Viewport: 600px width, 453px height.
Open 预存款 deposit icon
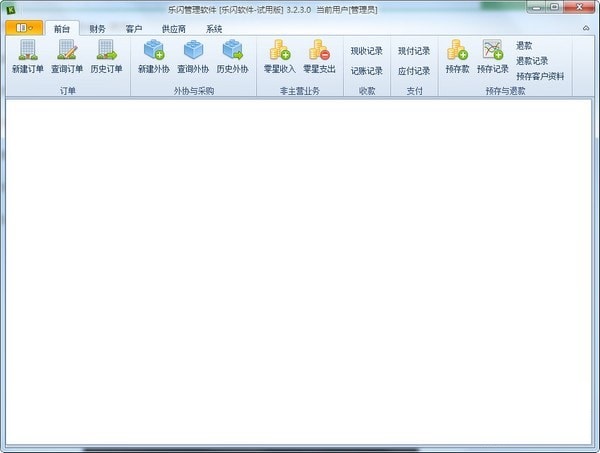coord(458,51)
